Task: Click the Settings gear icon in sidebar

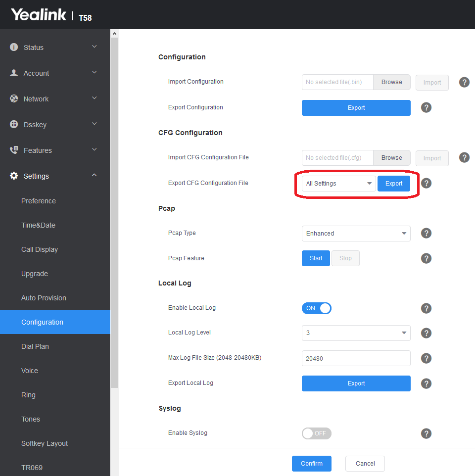Action: [14, 176]
